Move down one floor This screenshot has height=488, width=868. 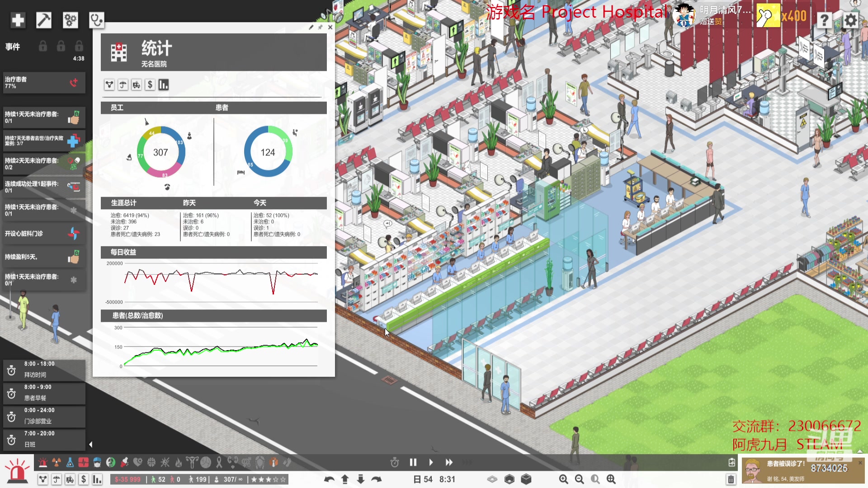coord(361,479)
